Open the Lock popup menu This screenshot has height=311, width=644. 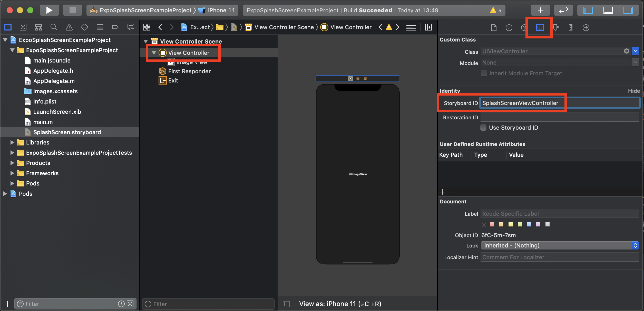(x=559, y=245)
